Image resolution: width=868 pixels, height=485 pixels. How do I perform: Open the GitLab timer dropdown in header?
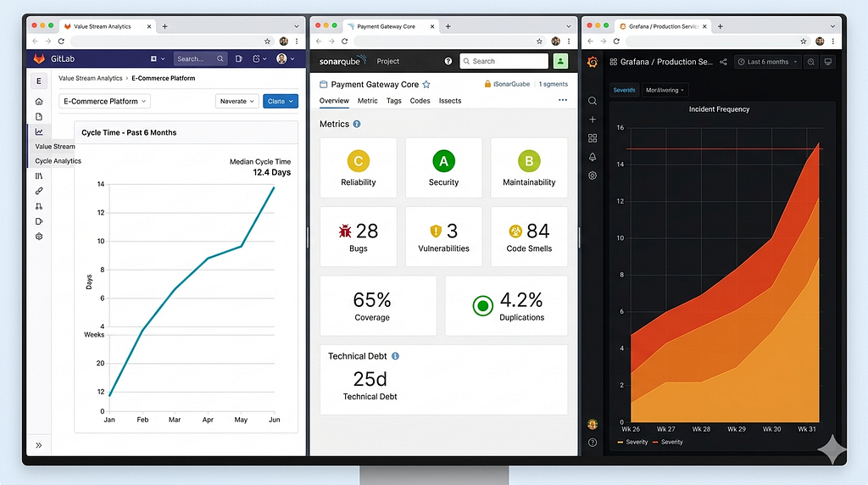click(259, 59)
